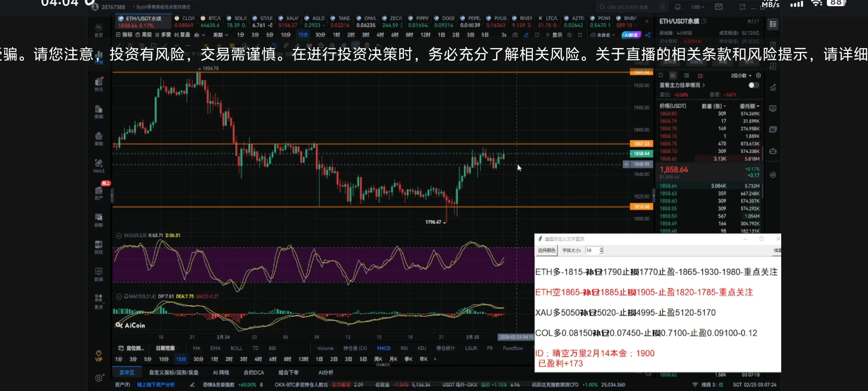Open the fullscreen chart icon
Screen dimensions: 868x391
pos(580,35)
